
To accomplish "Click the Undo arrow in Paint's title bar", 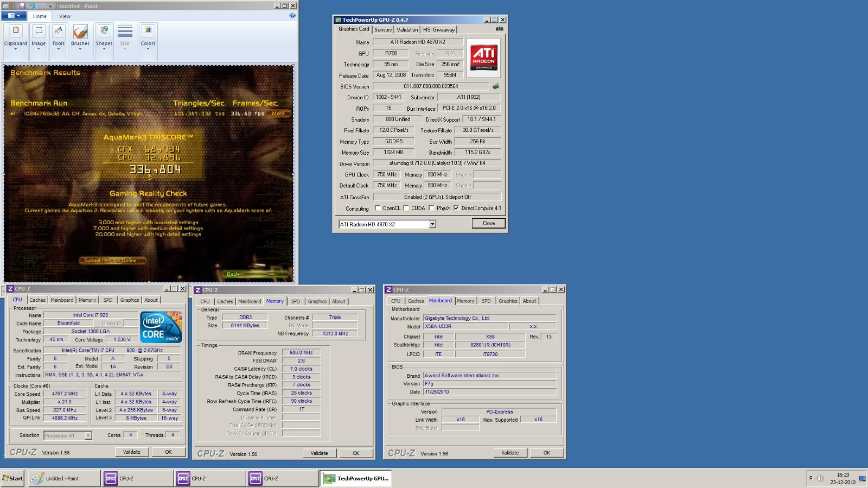I will 32,6.
